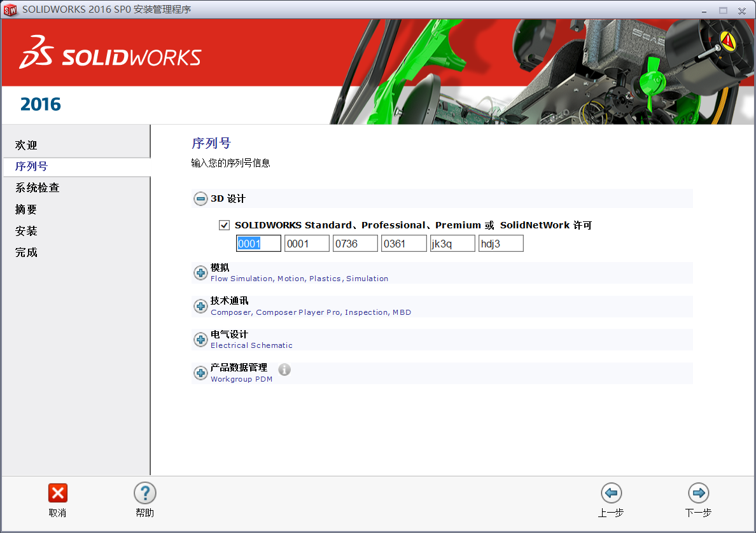
Task: Select 安装 step in sidebar
Action: (26, 232)
